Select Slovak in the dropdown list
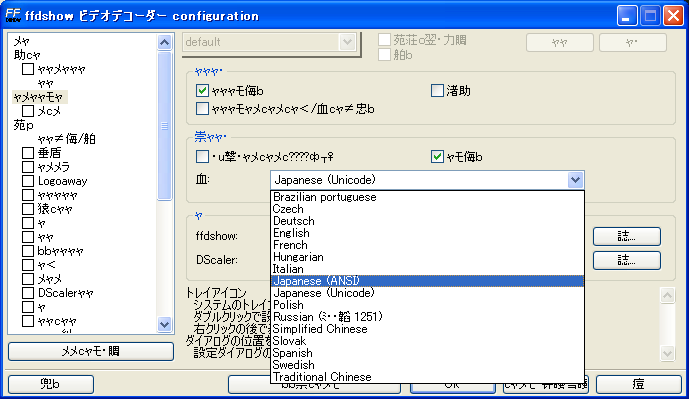 click(427, 341)
